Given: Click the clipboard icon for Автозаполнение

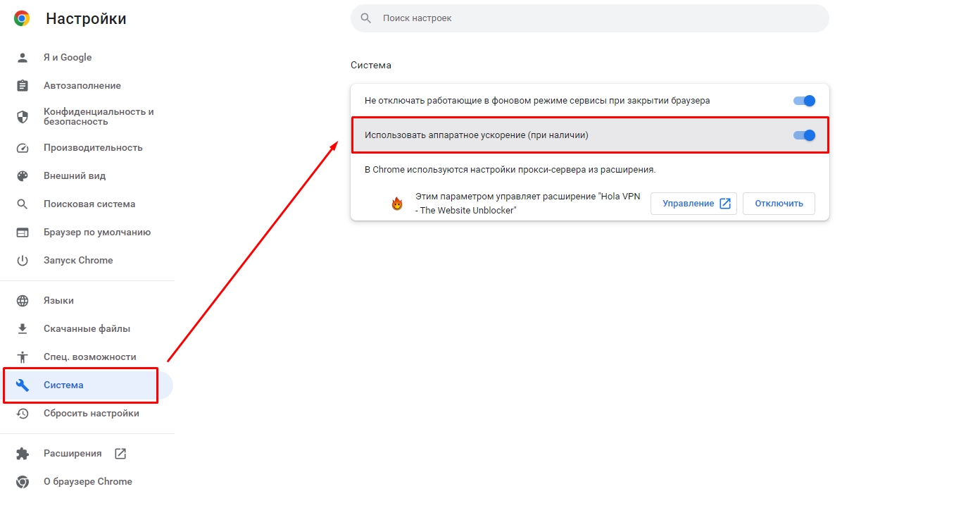Looking at the screenshot, I should pyautogui.click(x=23, y=86).
